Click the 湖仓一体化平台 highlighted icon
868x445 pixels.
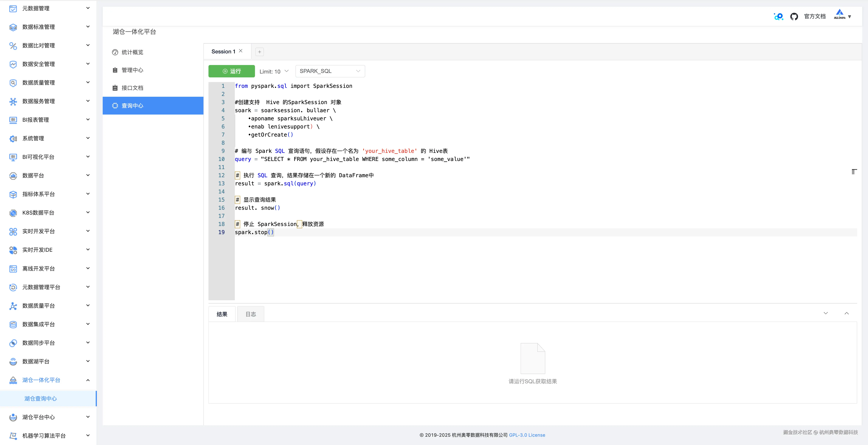[13, 380]
